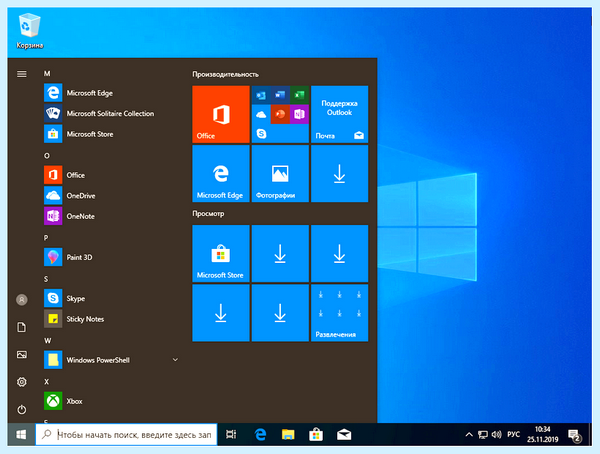This screenshot has width=600, height=454.
Task: Click the letter S section header
Action: 46,279
